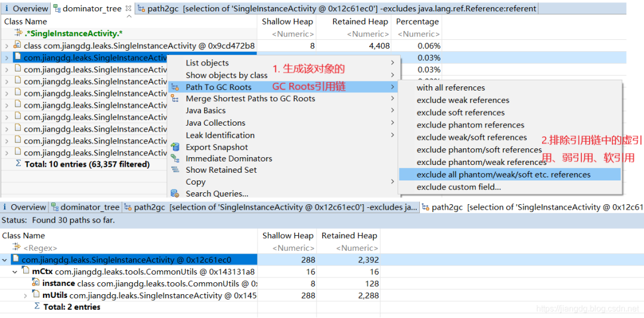Open the upper path2gc selection tab

pos(337,8)
